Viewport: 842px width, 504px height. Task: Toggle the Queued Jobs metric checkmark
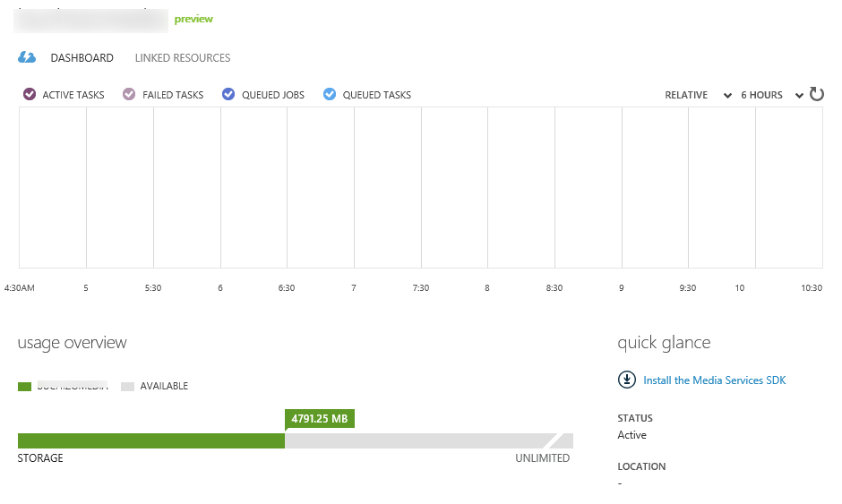tap(228, 94)
